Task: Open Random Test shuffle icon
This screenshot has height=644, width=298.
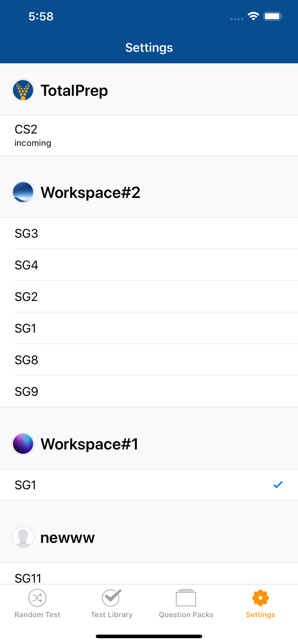Action: (37, 598)
